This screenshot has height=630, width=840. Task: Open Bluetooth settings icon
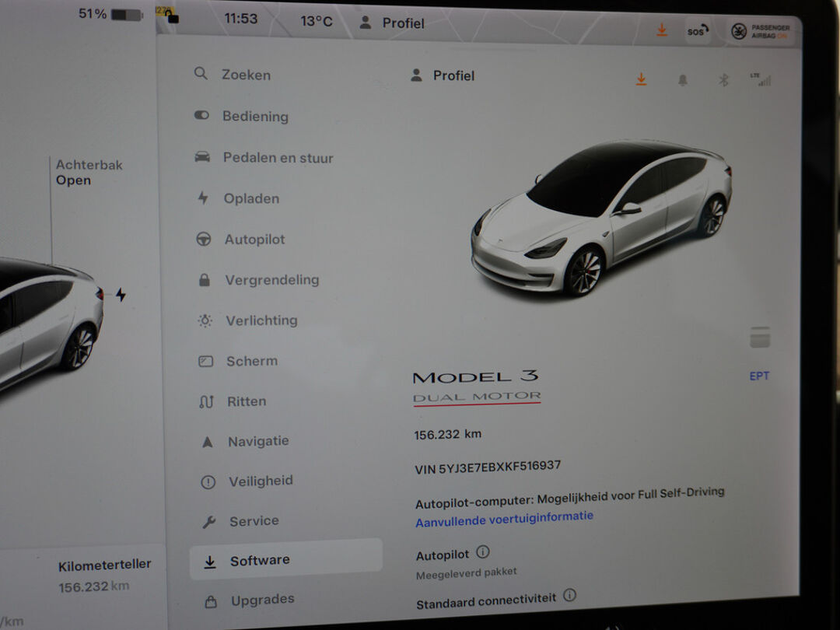723,80
